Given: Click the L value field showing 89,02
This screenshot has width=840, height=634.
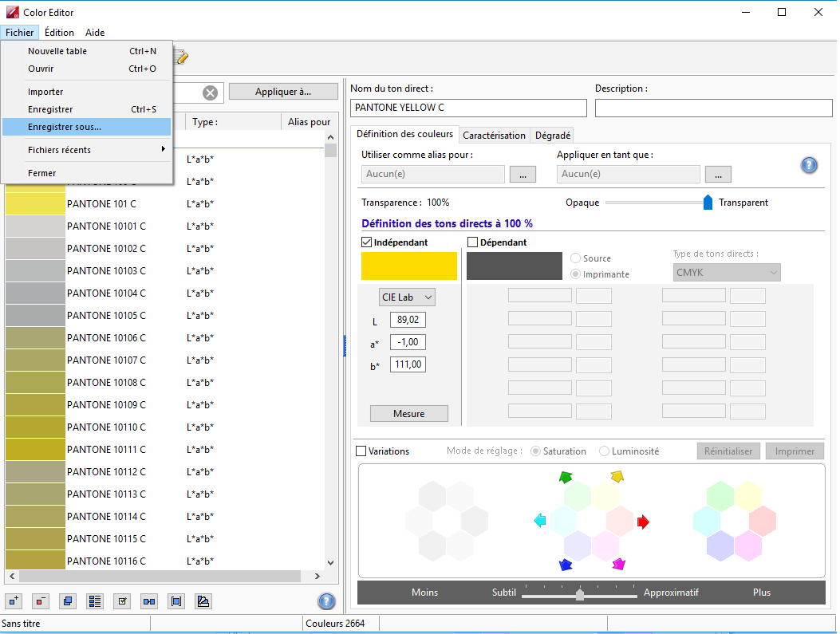Looking at the screenshot, I should click(408, 320).
